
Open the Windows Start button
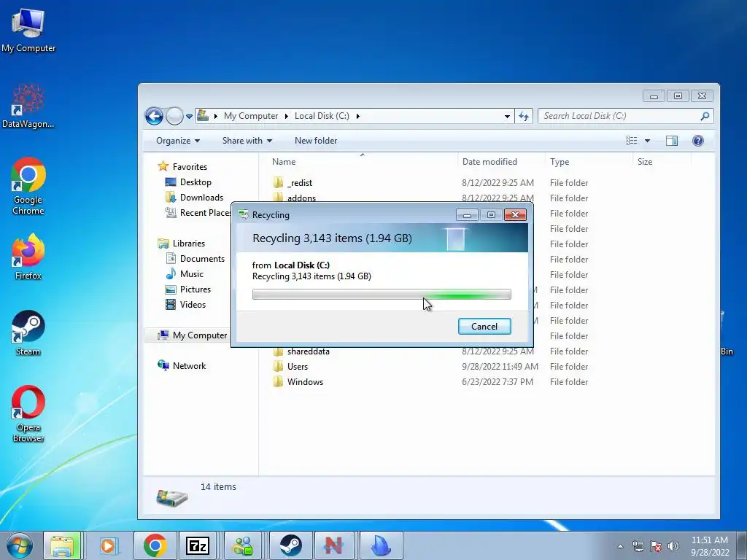click(18, 545)
